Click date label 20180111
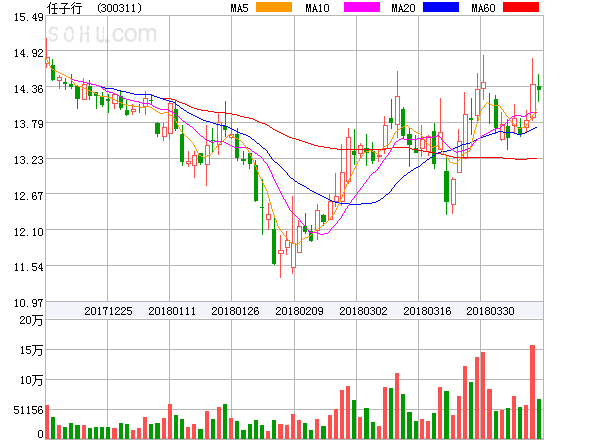This screenshot has height=440, width=600. click(172, 311)
